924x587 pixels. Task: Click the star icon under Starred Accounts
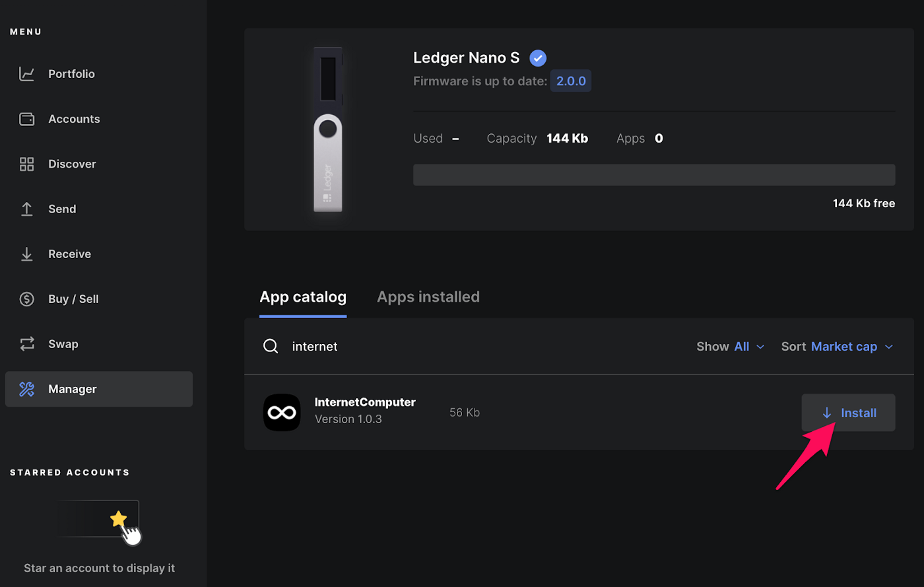click(x=119, y=519)
